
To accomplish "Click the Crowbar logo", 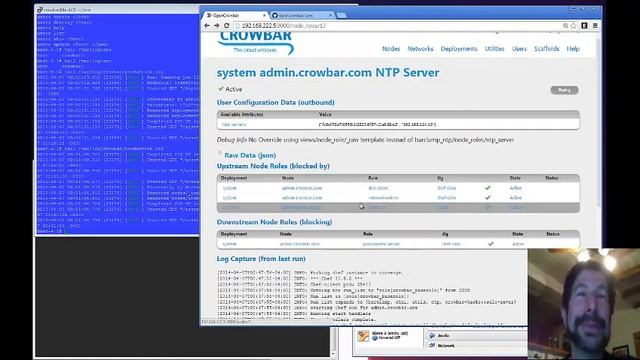I will tap(256, 43).
